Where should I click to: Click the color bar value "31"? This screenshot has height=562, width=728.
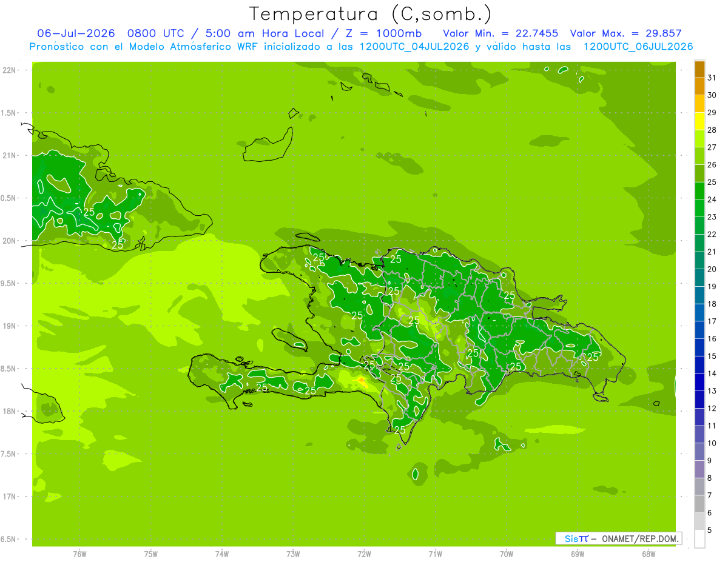[x=712, y=78]
